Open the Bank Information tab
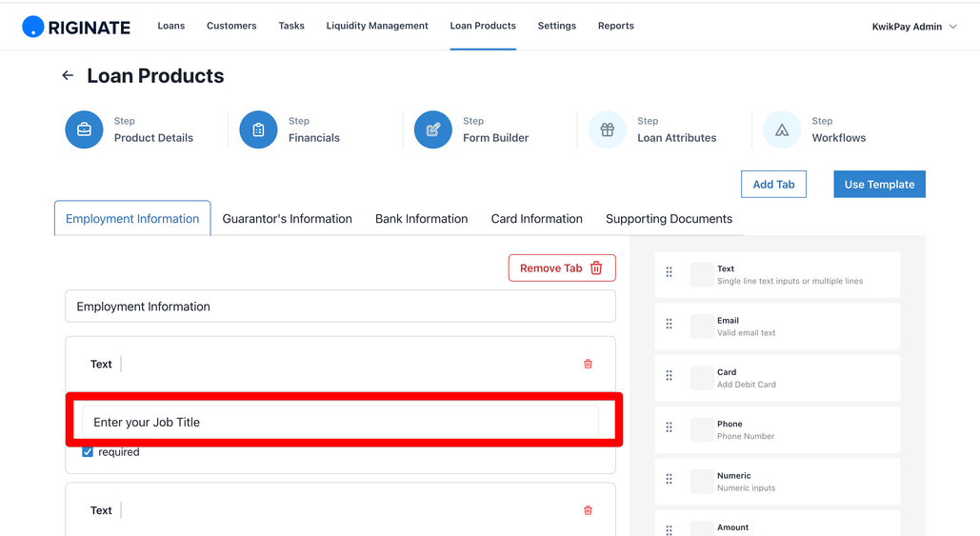 coord(421,219)
